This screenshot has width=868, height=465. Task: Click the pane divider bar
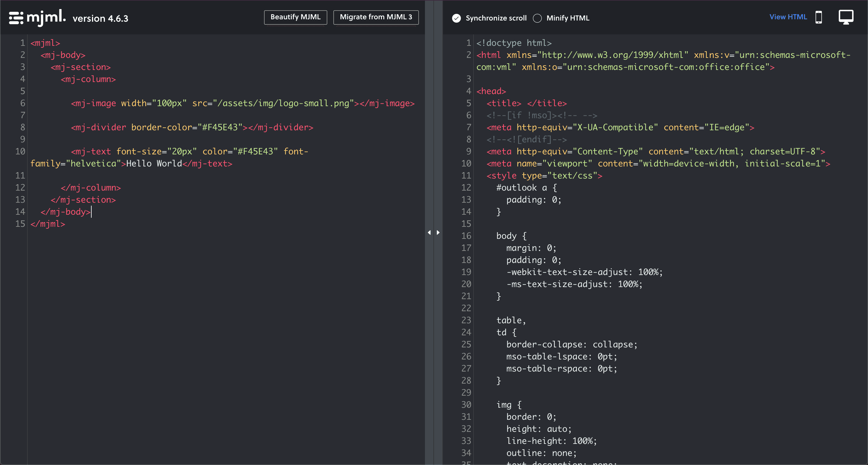pos(434,135)
